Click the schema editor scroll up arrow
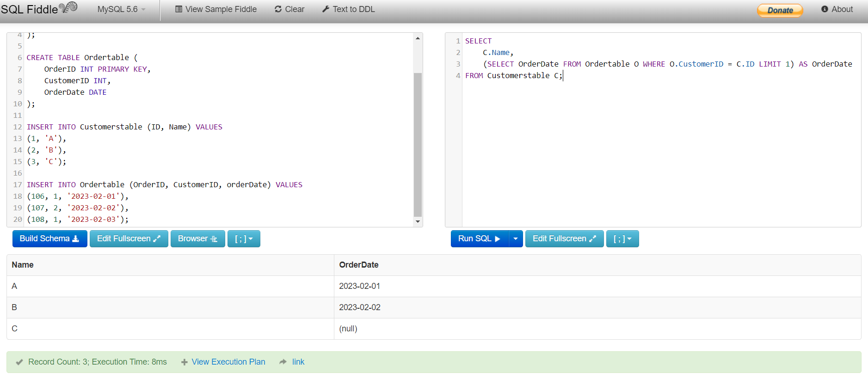Screen dimensions: 868x385 (418, 38)
